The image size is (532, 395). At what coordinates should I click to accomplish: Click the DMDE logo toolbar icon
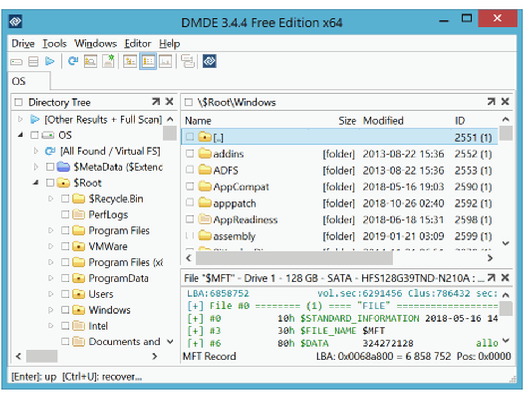tap(209, 61)
